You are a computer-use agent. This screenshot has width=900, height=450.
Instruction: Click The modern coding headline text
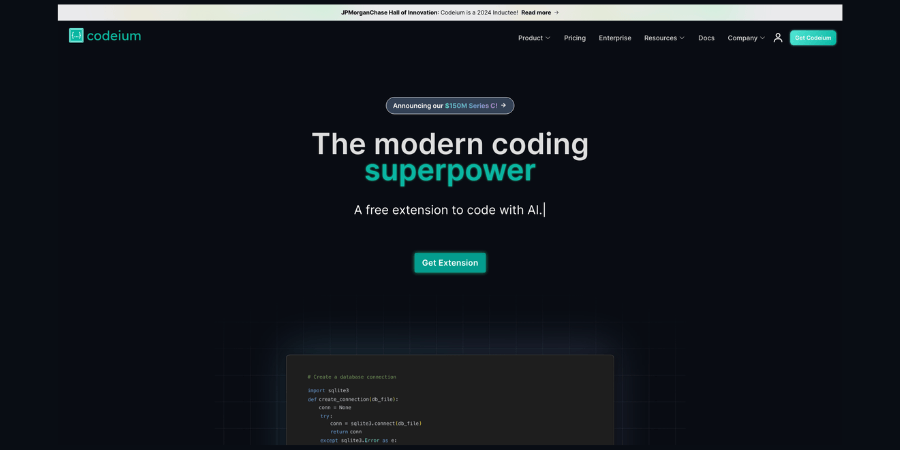coord(450,144)
